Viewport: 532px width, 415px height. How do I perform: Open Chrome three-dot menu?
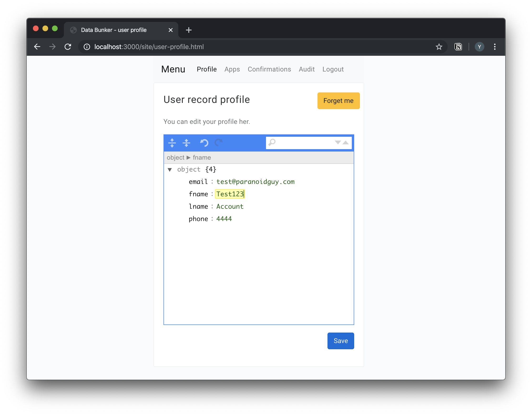pyautogui.click(x=495, y=47)
